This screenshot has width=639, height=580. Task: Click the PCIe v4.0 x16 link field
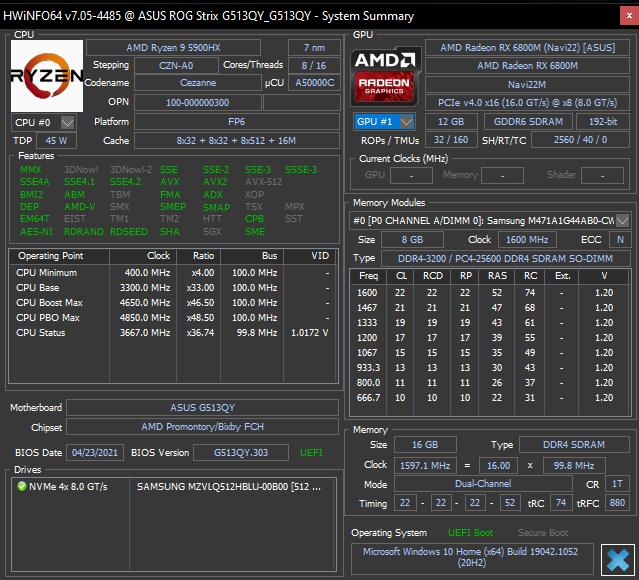click(x=527, y=103)
